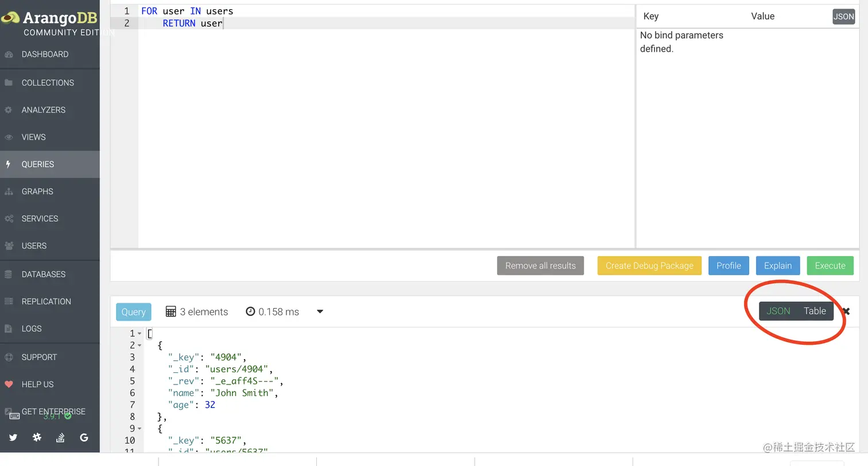Screen dimensions: 868x466
Task: Click the bind parameters Value column header
Action: click(763, 16)
